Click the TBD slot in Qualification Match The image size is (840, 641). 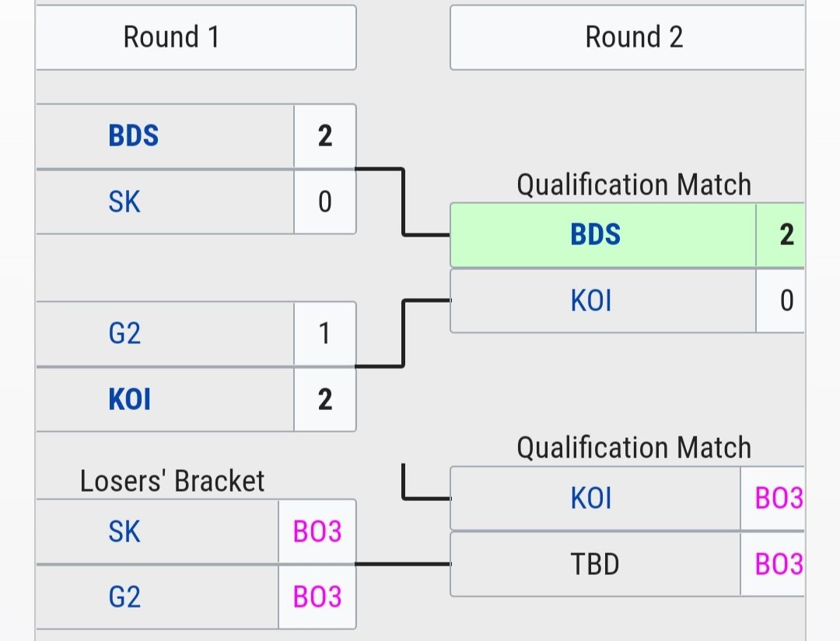[x=595, y=565]
